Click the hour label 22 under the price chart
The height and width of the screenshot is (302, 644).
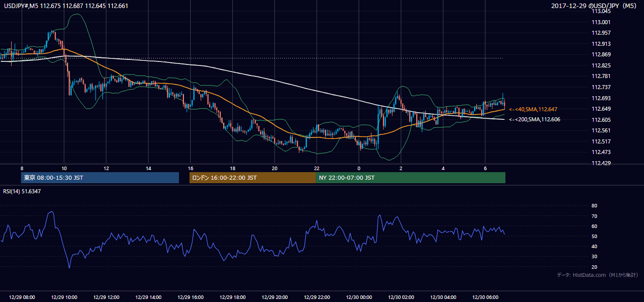(x=316, y=168)
